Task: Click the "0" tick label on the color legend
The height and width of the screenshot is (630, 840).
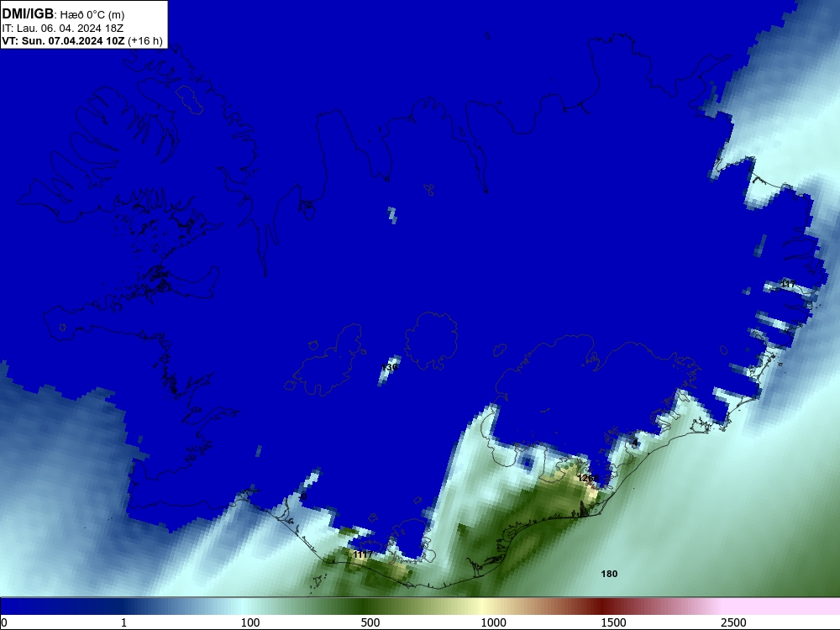Action: pyautogui.click(x=5, y=622)
